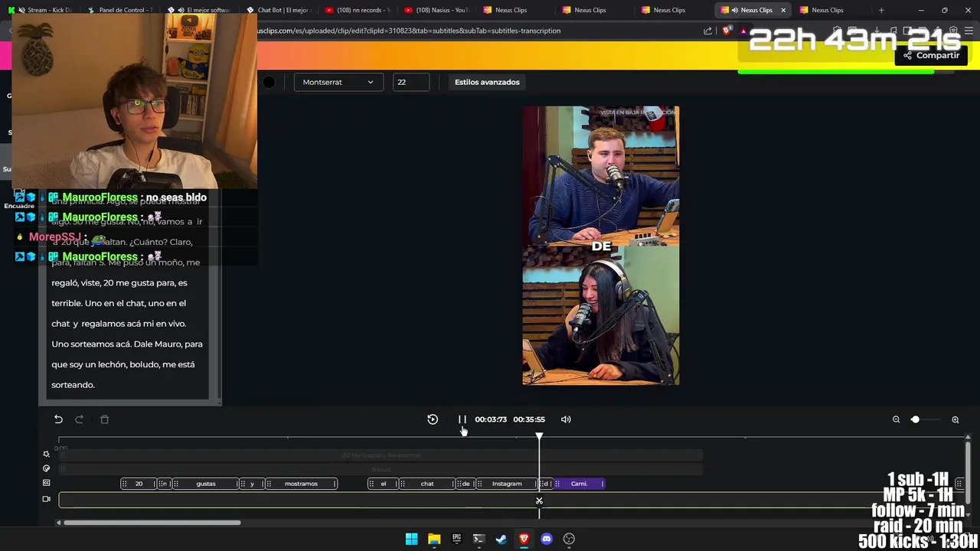Select the 'chat' subtitle block
This screenshot has width=980, height=551.
[x=427, y=484]
